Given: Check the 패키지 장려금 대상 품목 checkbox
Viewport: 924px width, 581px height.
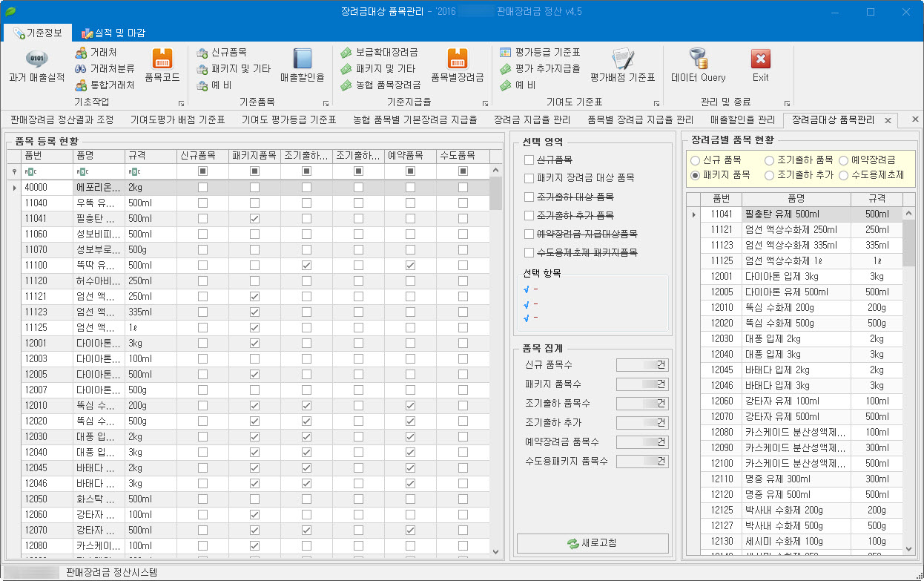Looking at the screenshot, I should click(x=529, y=178).
